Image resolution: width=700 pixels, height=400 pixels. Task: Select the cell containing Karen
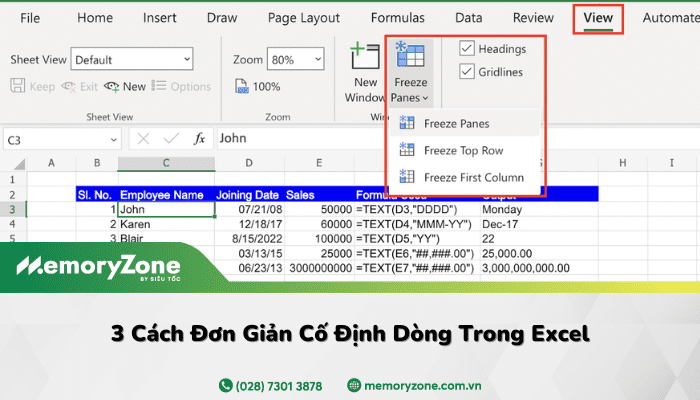click(166, 224)
